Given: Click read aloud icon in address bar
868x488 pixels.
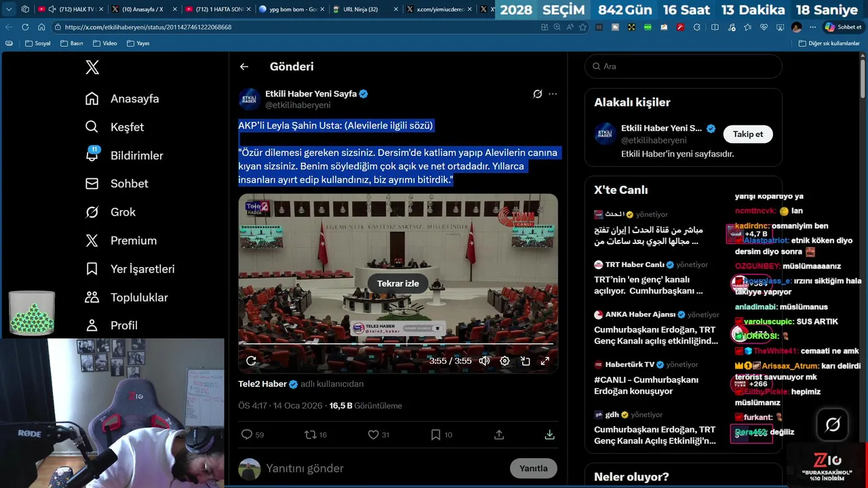Looking at the screenshot, I should click(x=570, y=27).
